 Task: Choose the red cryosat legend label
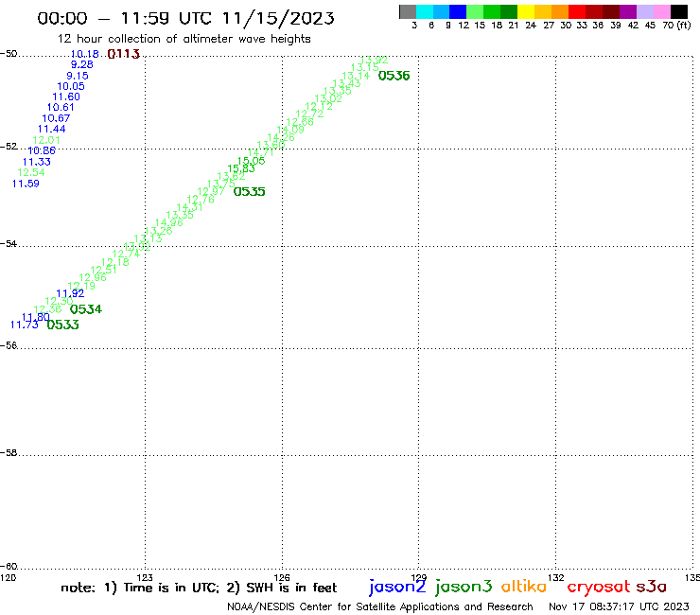[x=598, y=588]
